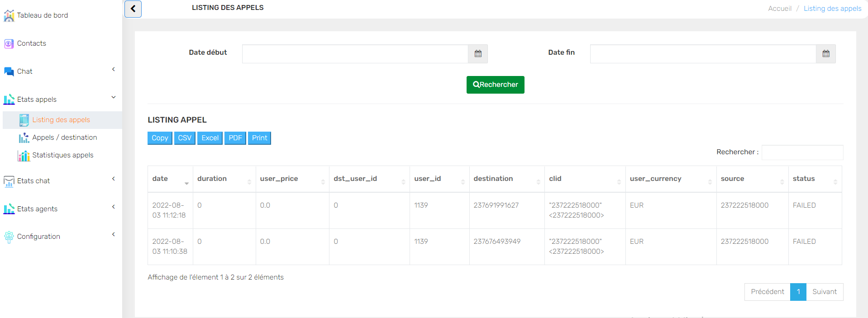Click the Tableau de bord sidebar icon
The image size is (868, 318).
click(9, 16)
